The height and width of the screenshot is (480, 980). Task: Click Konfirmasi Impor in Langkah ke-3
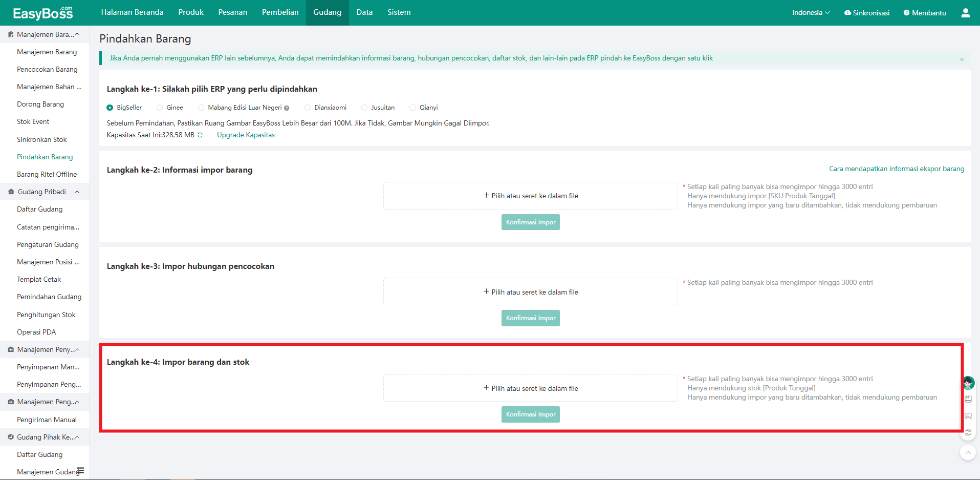click(x=531, y=318)
